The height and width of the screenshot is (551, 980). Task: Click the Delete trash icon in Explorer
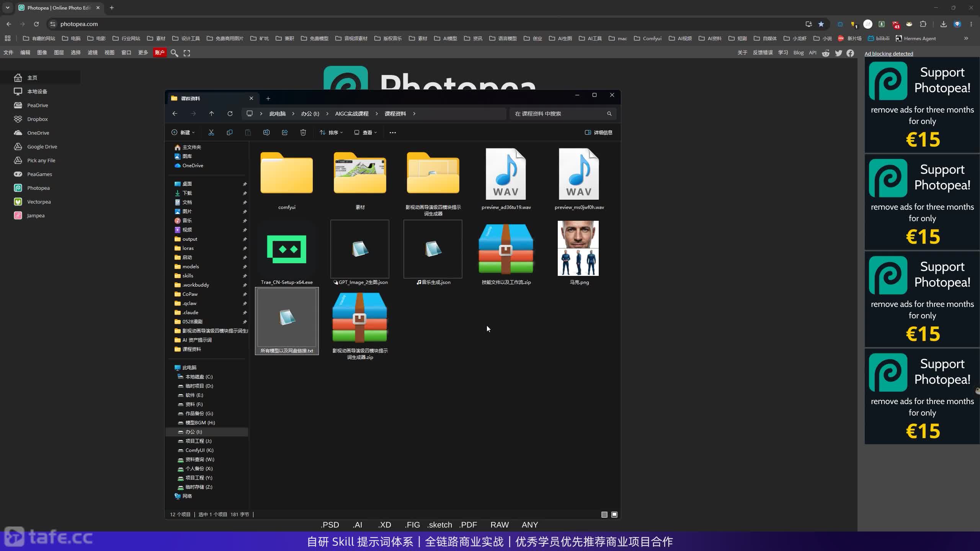pos(303,132)
